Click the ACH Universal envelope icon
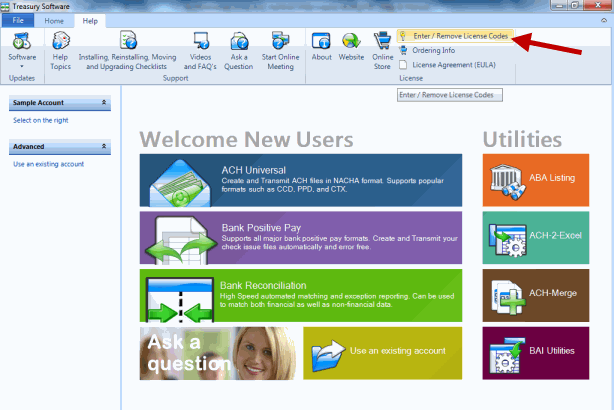Viewport: 614px width, 410px height. click(180, 183)
